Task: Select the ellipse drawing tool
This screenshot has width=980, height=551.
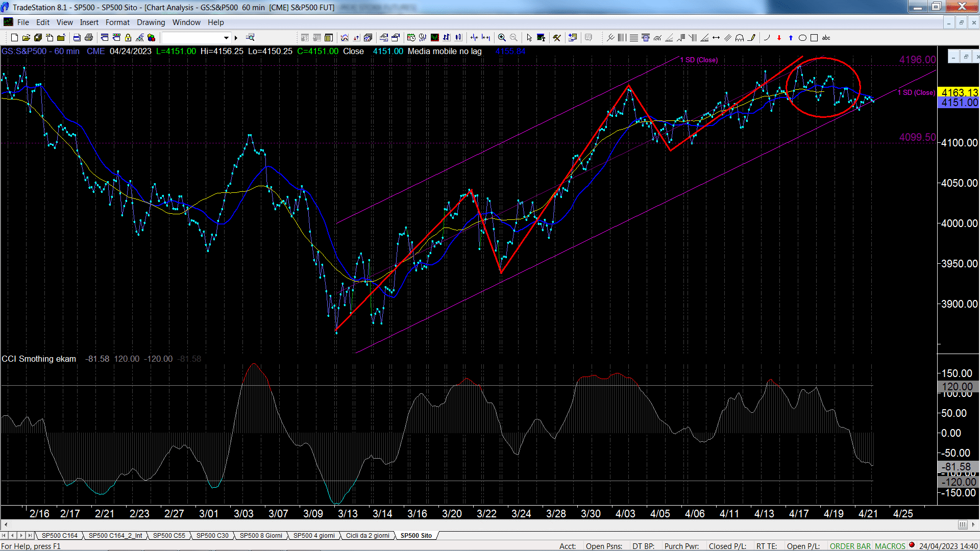Action: (x=802, y=37)
